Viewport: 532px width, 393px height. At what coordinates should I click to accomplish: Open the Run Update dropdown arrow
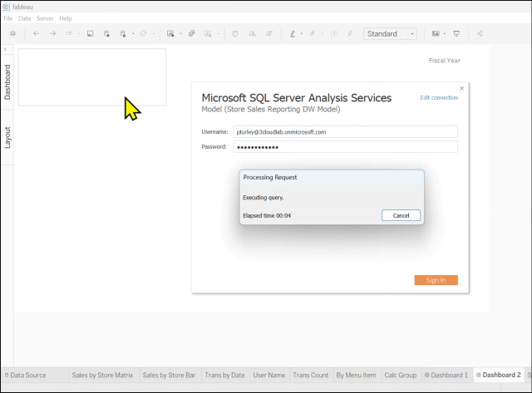(x=153, y=33)
